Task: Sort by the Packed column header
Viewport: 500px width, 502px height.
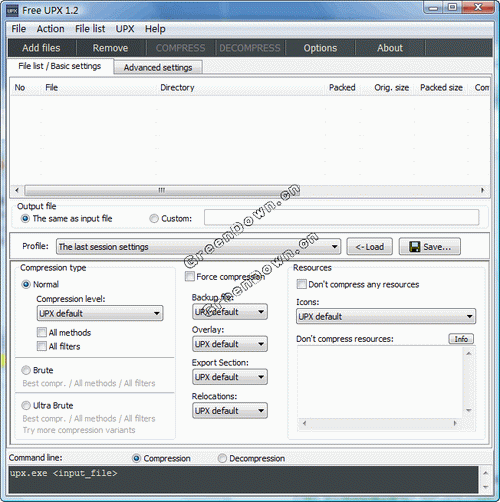Action: click(x=342, y=88)
